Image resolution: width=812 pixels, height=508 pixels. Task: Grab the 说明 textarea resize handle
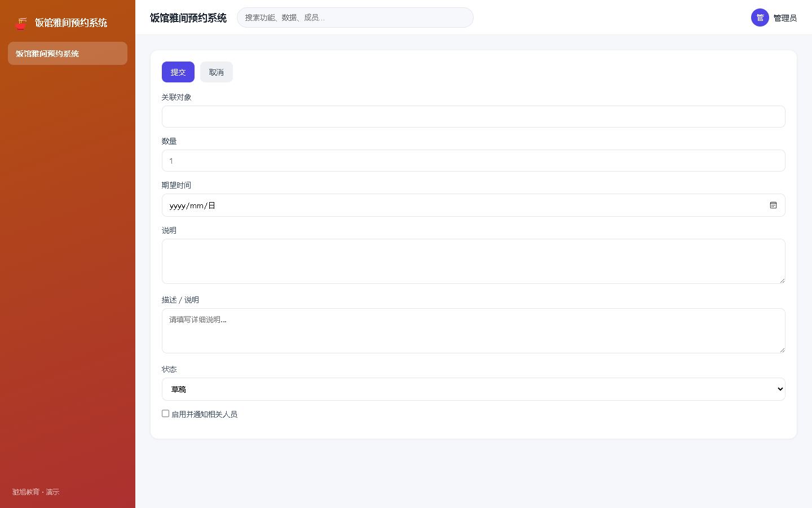coord(782,280)
